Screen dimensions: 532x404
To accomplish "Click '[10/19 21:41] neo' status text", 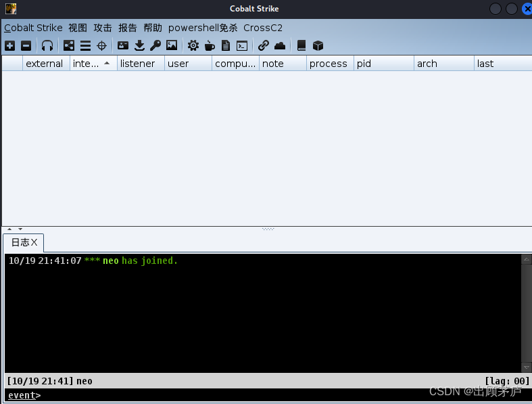I will click(49, 381).
